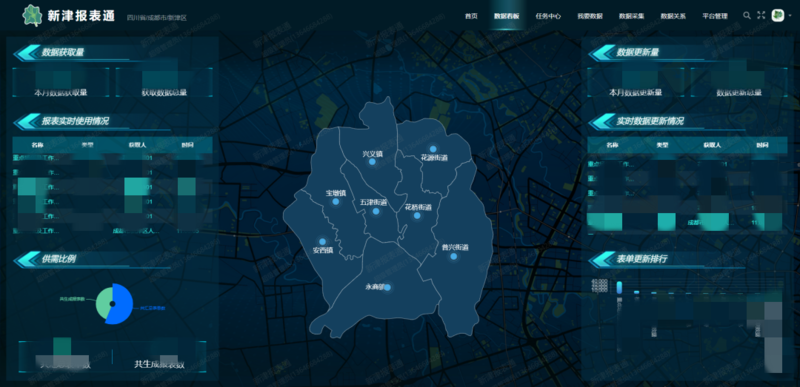The width and height of the screenshot is (800, 387).
Task: Open the dropdown arrow beside the avatar
Action: [790, 16]
